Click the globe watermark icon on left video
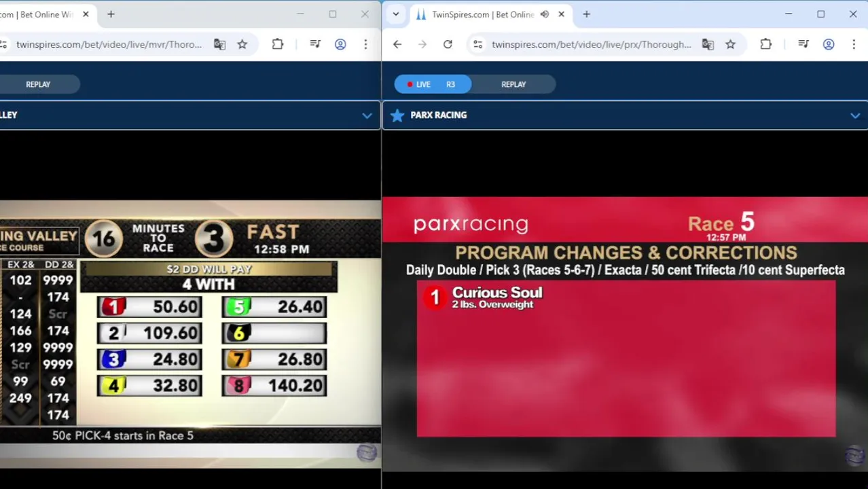The image size is (868, 489). [x=367, y=453]
